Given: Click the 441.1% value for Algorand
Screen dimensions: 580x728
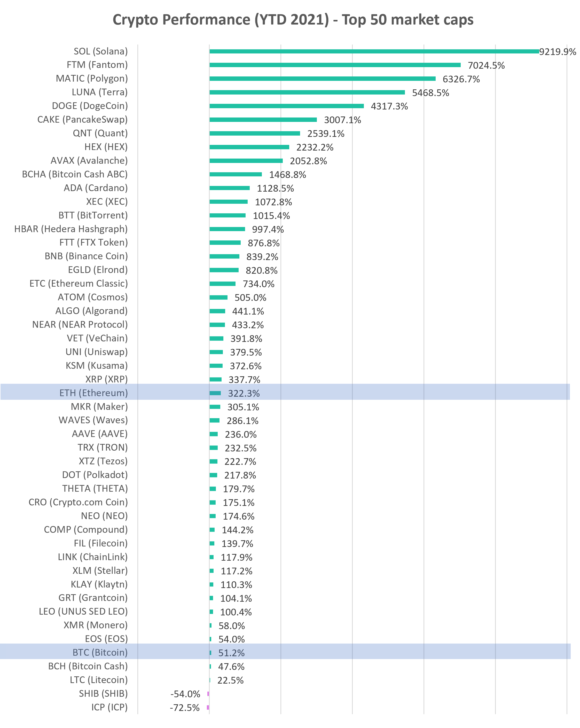Looking at the screenshot, I should [248, 311].
